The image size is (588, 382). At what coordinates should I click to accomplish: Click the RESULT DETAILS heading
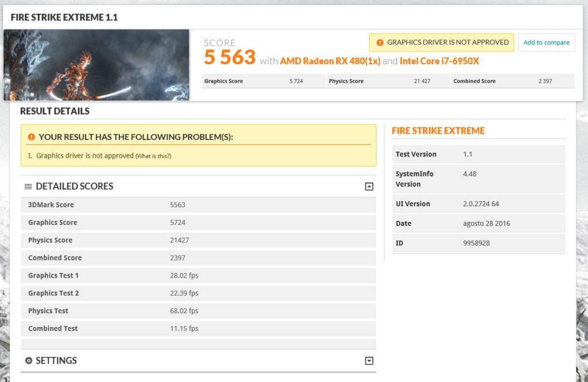tap(55, 111)
